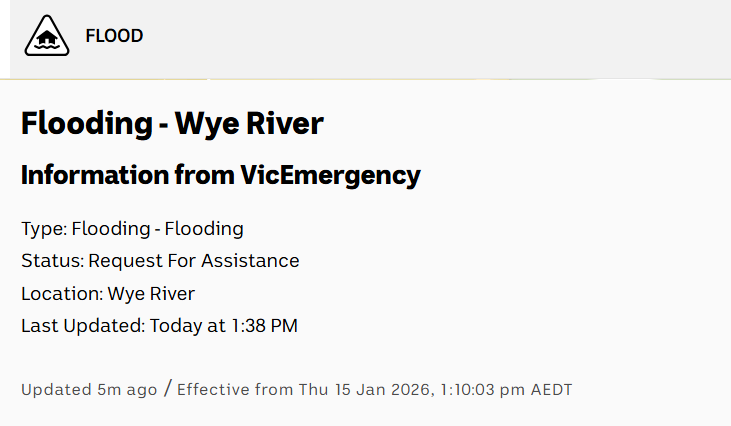Viewport: 731px width, 426px height.
Task: Click 'Wye River' in the main heading
Action: click(249, 124)
